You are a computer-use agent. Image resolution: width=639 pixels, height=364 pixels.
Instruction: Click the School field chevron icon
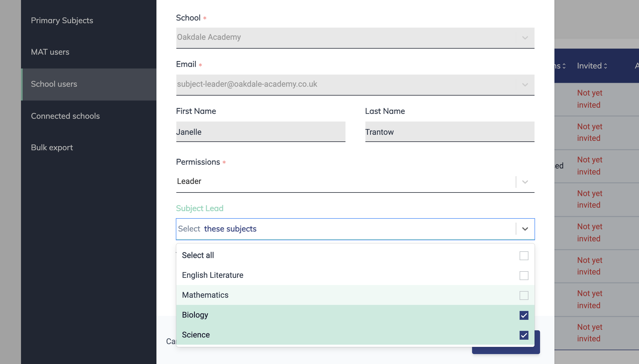[525, 38]
